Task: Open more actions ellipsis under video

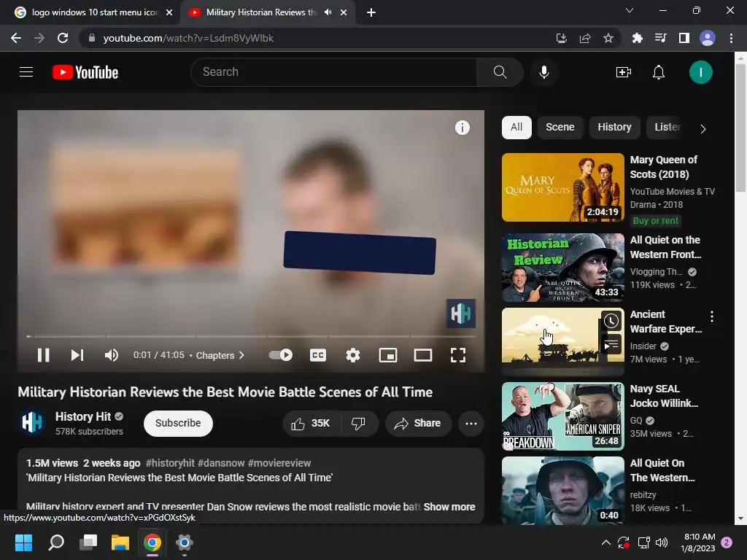Action: tap(471, 424)
